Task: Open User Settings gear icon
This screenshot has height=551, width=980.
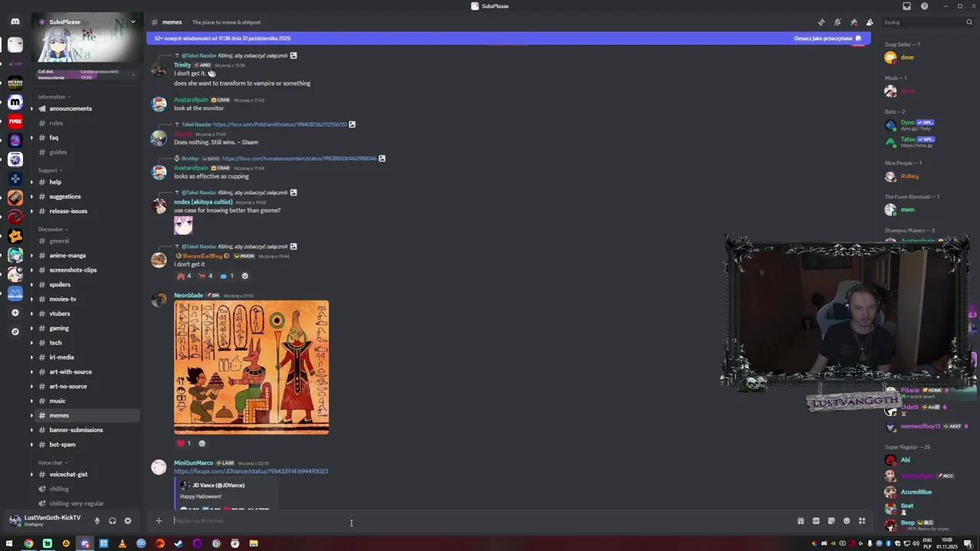Action: (x=128, y=521)
